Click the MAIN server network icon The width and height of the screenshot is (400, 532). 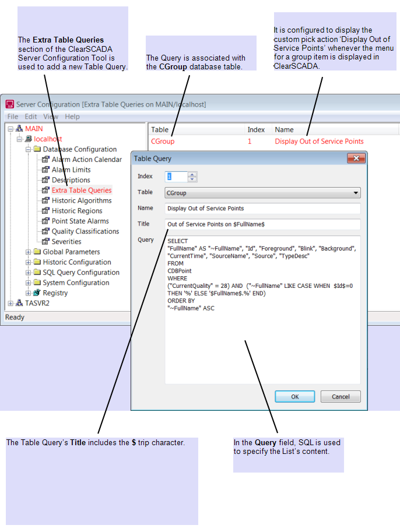[19, 129]
